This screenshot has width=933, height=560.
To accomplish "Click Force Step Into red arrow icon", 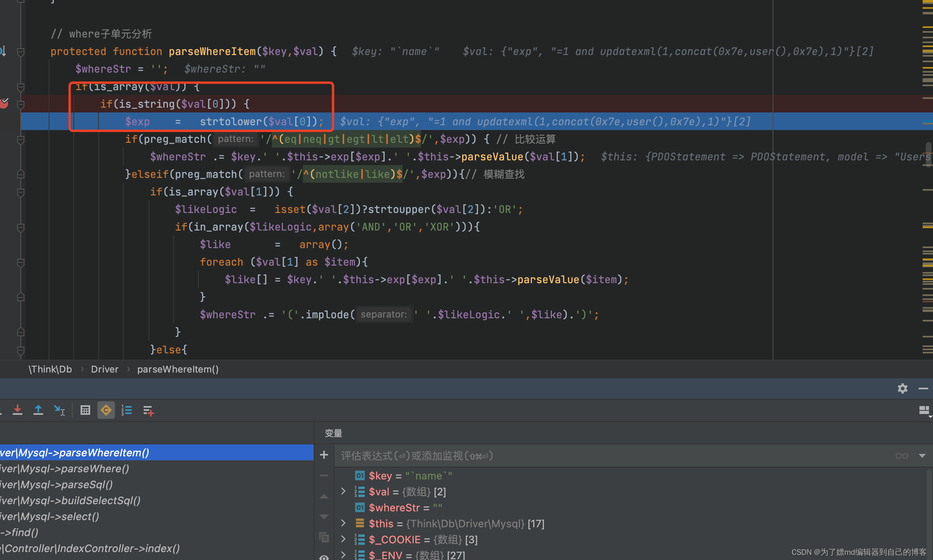I will pos(17,410).
